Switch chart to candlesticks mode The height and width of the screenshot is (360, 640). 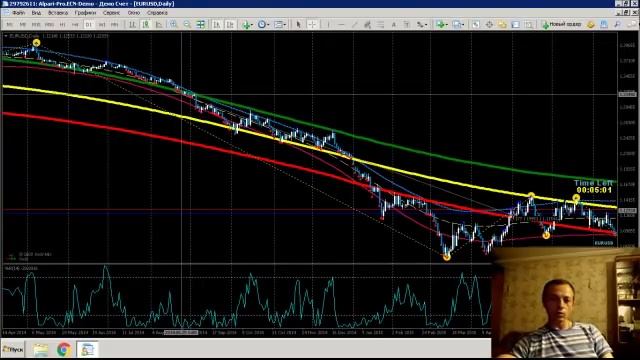(x=146, y=24)
